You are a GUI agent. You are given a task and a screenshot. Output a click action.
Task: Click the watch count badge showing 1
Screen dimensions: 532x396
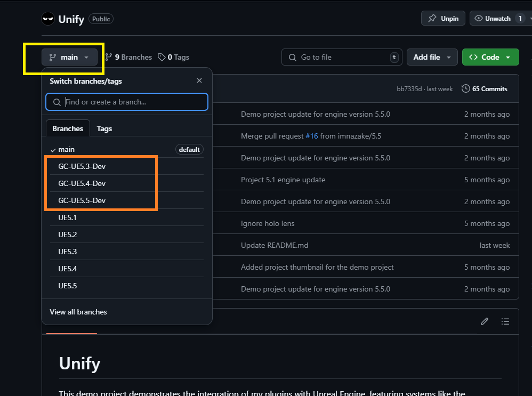(x=520, y=18)
